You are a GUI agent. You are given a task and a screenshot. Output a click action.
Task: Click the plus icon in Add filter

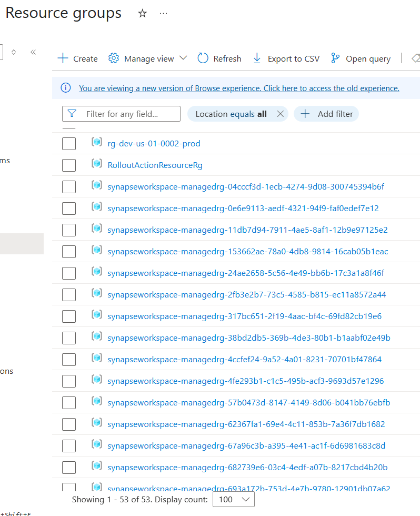click(305, 114)
